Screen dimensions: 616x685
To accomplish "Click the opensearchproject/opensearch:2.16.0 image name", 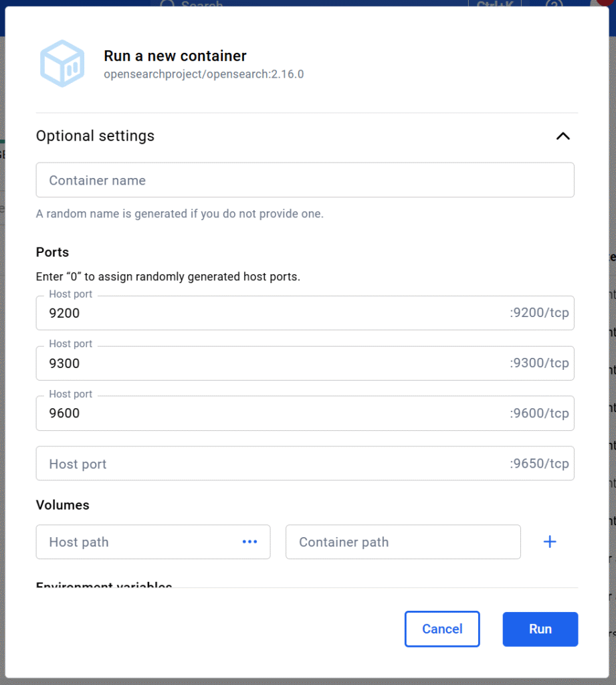I will point(203,74).
